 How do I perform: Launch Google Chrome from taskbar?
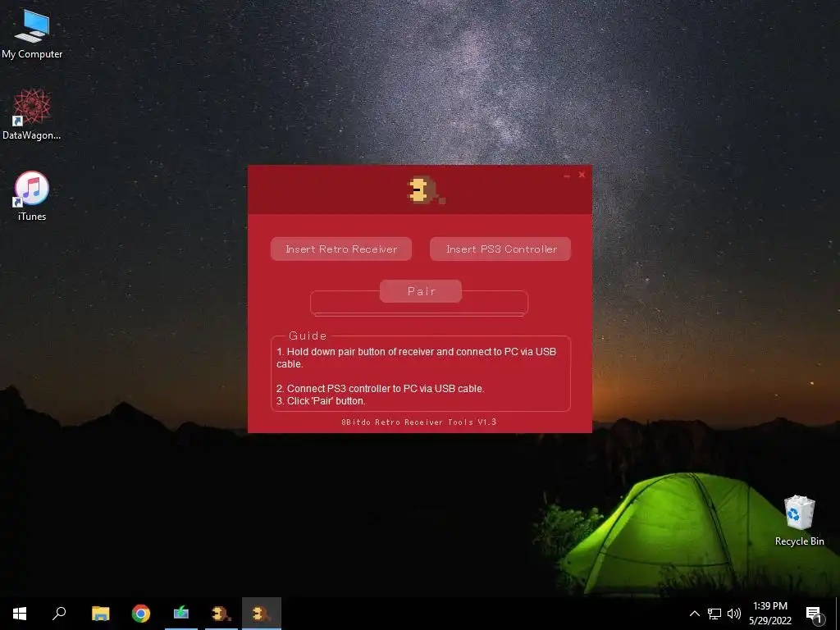pos(141,614)
